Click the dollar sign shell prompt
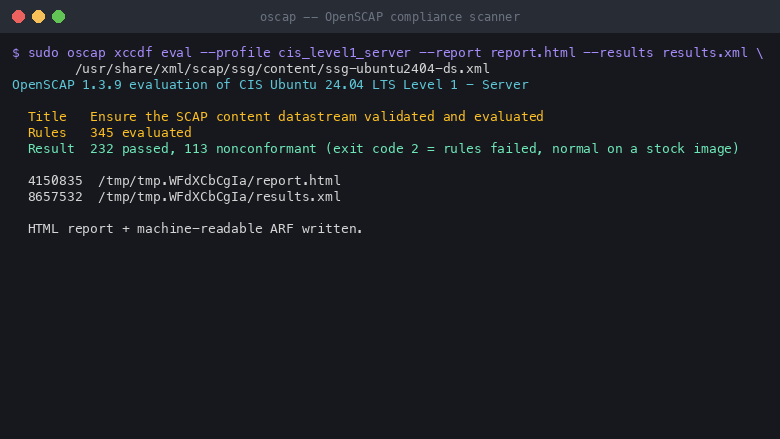The width and height of the screenshot is (780, 439). (16, 53)
